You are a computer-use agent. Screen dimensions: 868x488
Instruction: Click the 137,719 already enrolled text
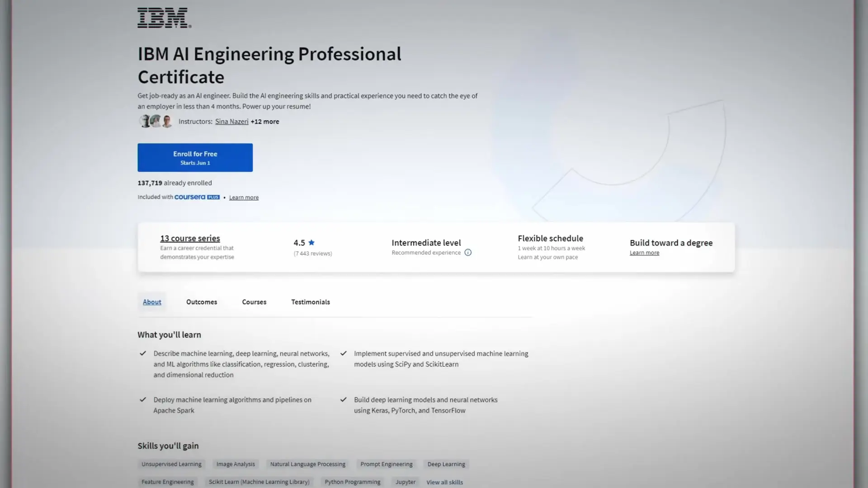(175, 183)
